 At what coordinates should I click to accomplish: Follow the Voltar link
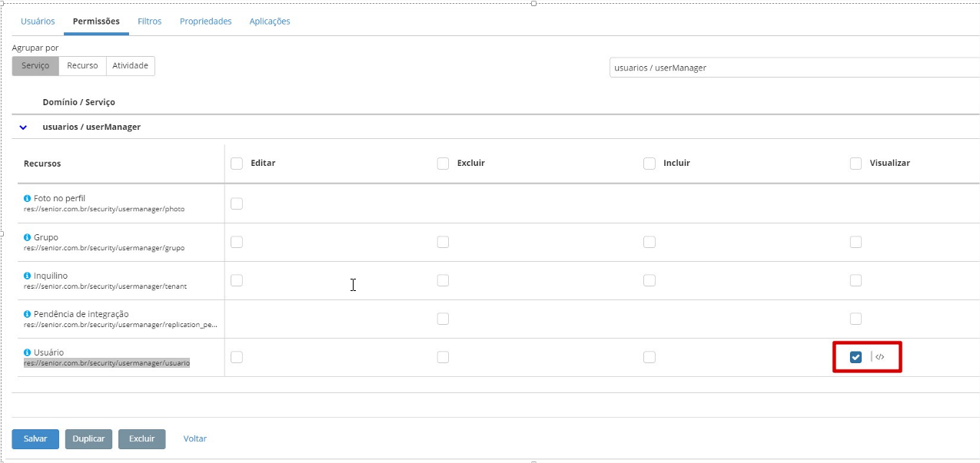[x=194, y=438]
